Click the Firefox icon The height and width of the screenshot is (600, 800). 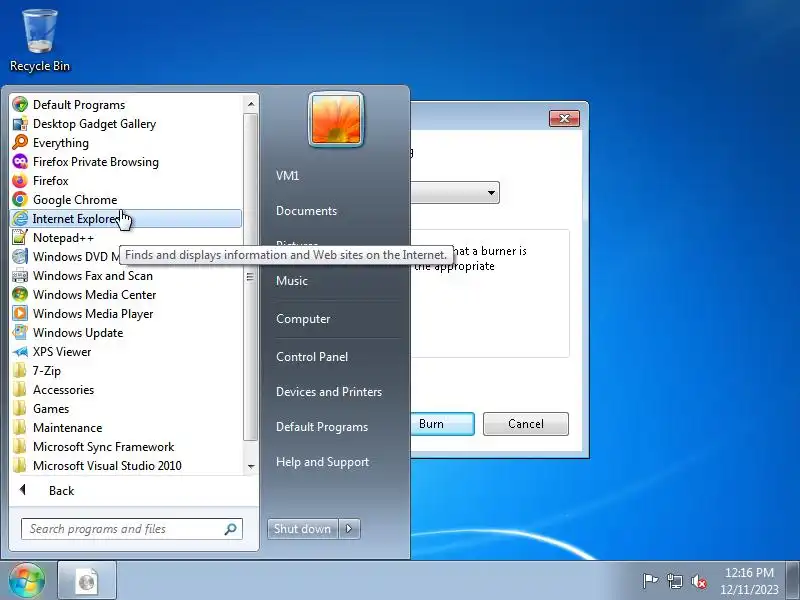coord(20,181)
